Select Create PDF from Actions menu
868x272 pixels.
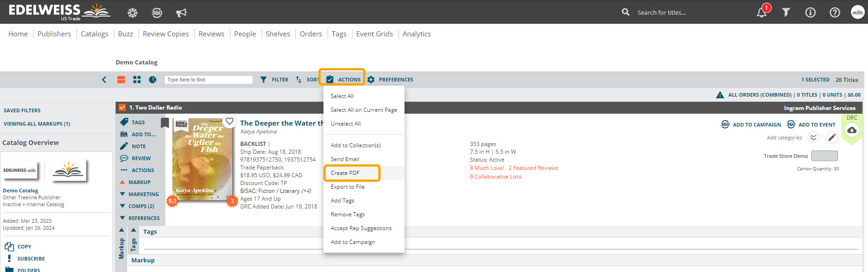tap(345, 173)
